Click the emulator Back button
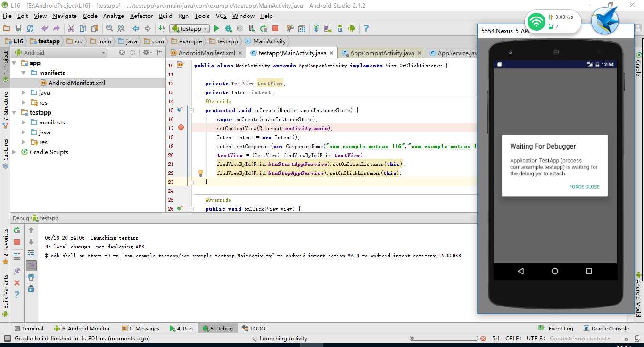644x347 pixels. coord(520,271)
